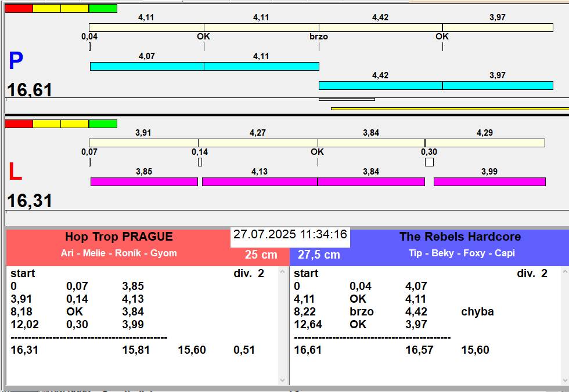Image resolution: width=569 pixels, height=392 pixels.
Task: Click the 16,57 value in Rebels results
Action: 419,350
